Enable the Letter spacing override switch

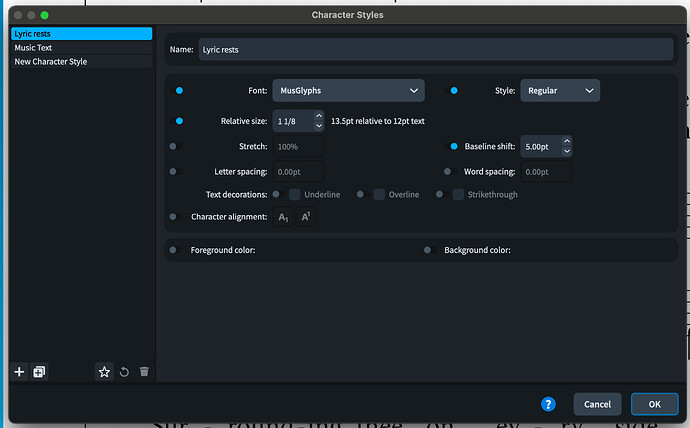click(x=176, y=172)
